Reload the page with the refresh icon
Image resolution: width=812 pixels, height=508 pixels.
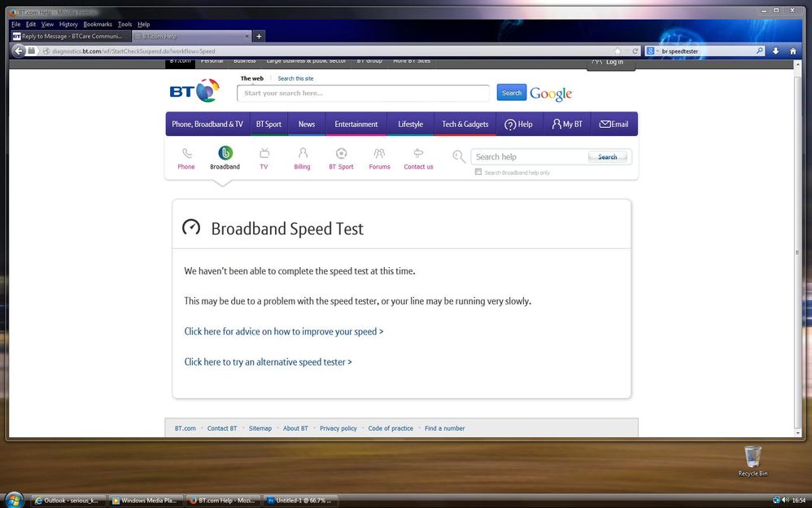(x=635, y=50)
